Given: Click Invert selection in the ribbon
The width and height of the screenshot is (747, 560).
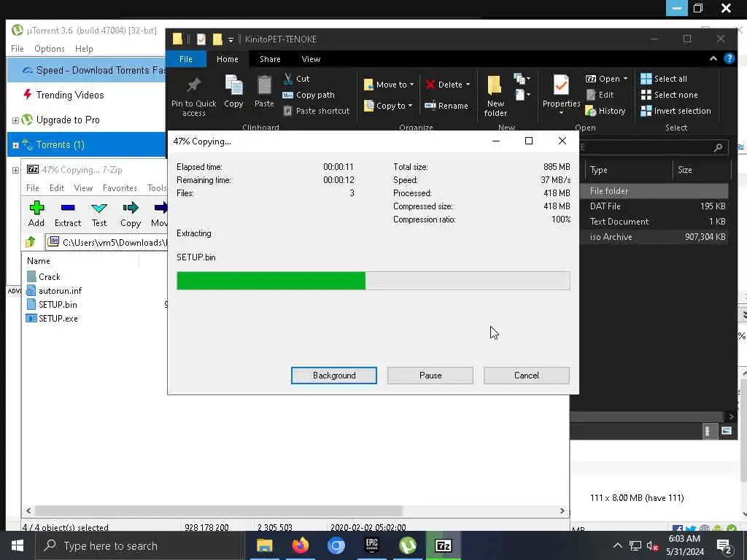Looking at the screenshot, I should pos(676,111).
